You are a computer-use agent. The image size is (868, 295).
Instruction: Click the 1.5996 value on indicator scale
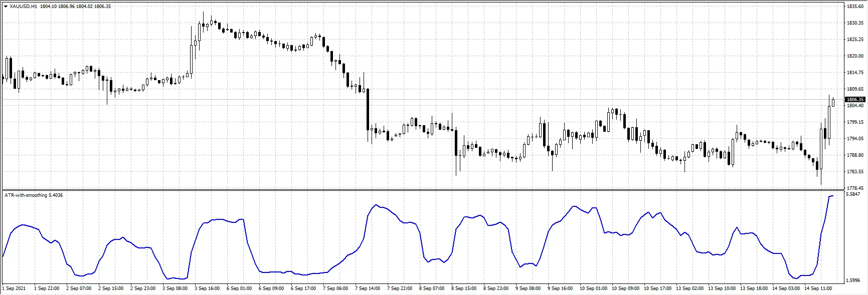click(x=853, y=280)
